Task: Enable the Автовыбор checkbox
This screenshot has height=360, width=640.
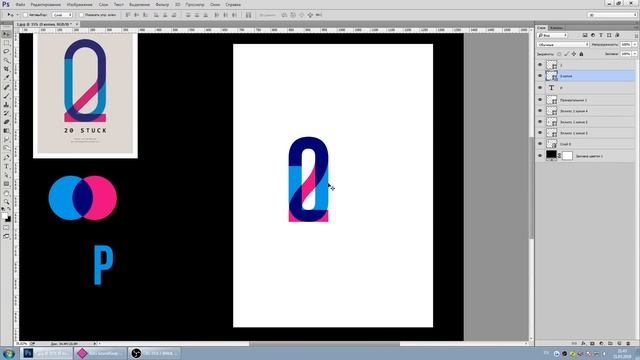Action: (25, 15)
